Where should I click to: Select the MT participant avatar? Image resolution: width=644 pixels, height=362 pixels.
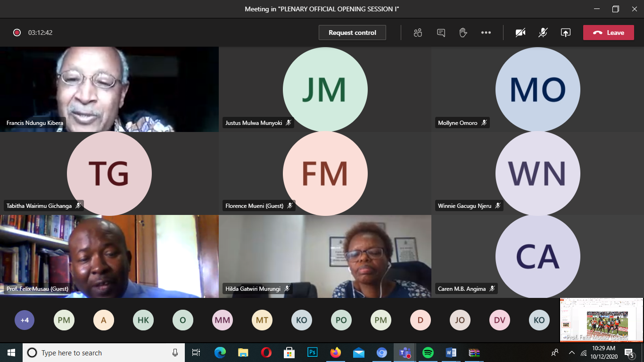[262, 320]
